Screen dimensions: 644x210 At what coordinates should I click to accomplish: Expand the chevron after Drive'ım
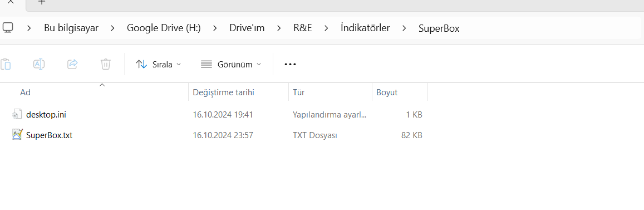point(279,28)
